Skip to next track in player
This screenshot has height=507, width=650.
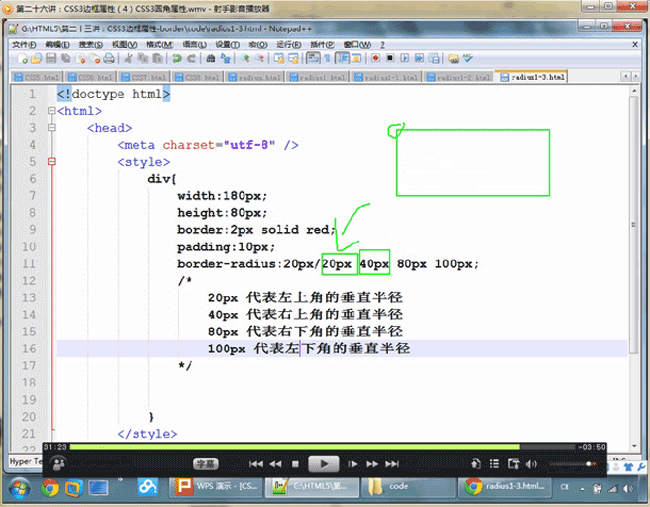click(392, 464)
